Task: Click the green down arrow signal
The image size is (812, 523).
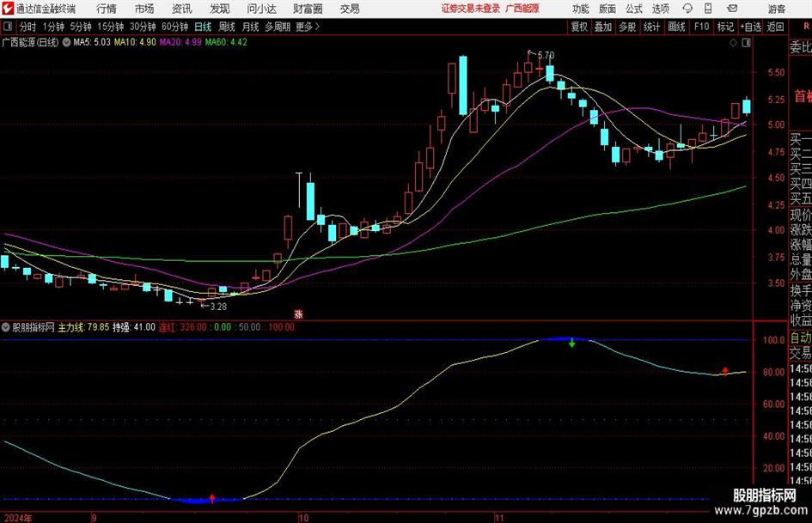Action: (571, 343)
